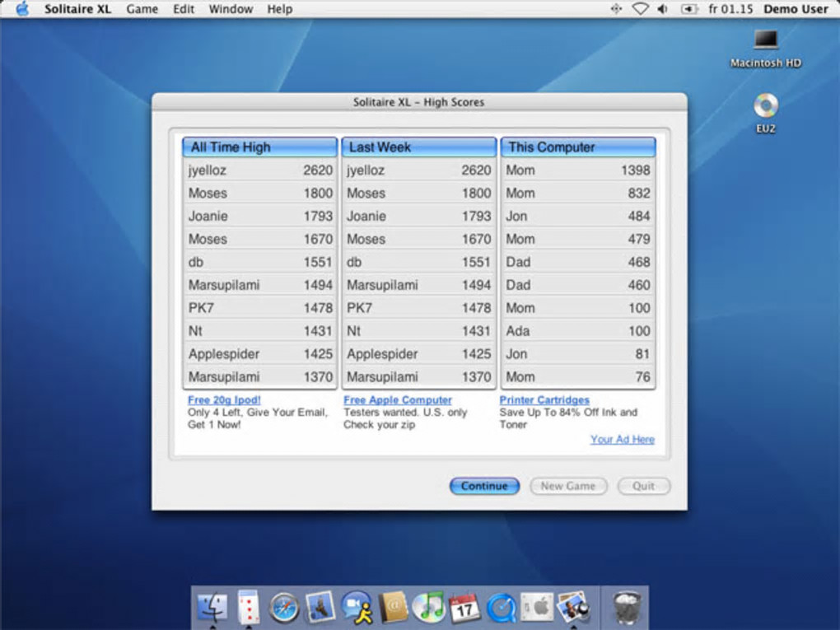Viewport: 840px width, 630px height.
Task: Select Mom 76 in This Computer
Action: [x=578, y=376]
